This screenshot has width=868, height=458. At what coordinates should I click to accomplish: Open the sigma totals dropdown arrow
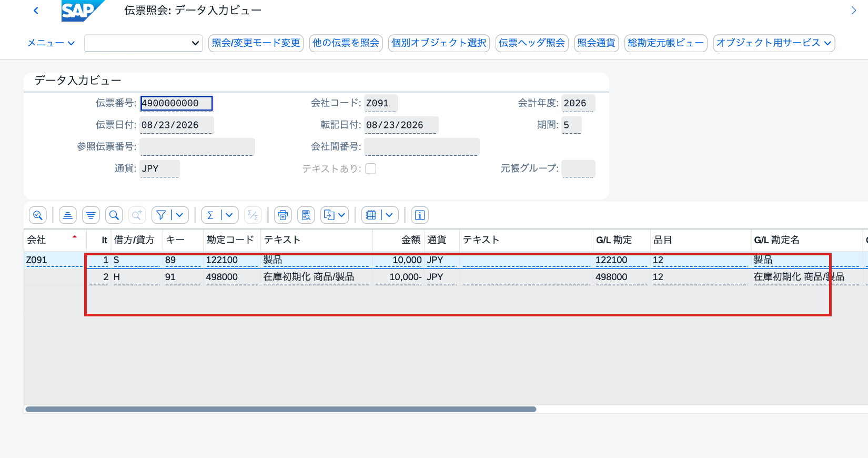coord(229,215)
